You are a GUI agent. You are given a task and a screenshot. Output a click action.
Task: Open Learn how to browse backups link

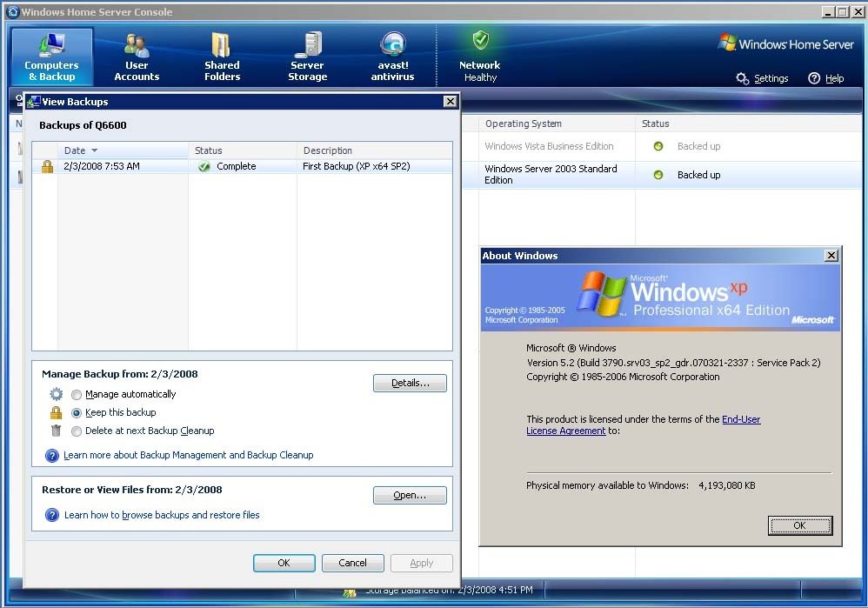(162, 515)
